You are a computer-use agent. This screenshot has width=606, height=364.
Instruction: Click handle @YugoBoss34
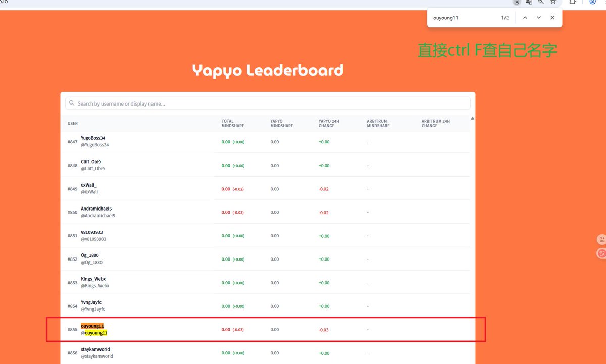pos(95,145)
